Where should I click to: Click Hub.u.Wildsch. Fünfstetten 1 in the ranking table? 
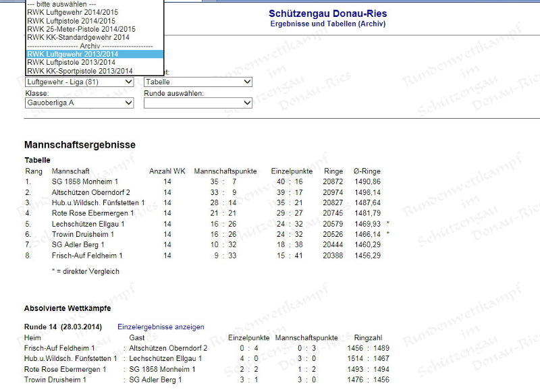coord(98,202)
